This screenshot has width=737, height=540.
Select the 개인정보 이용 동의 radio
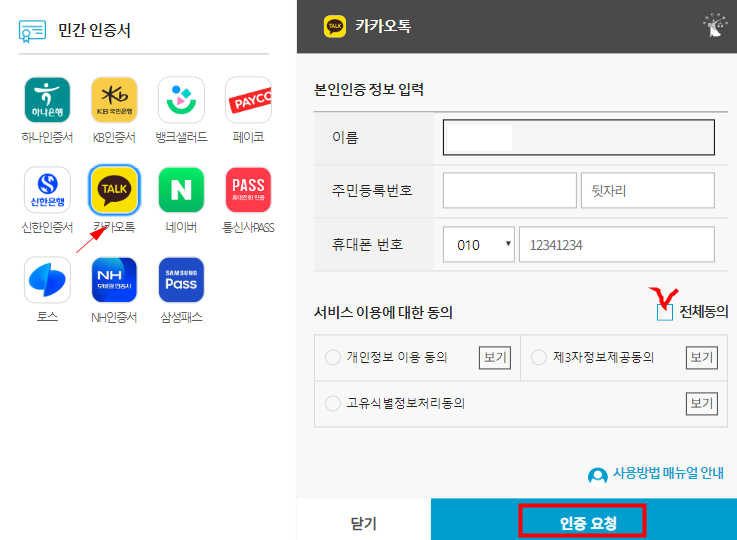pyautogui.click(x=333, y=357)
